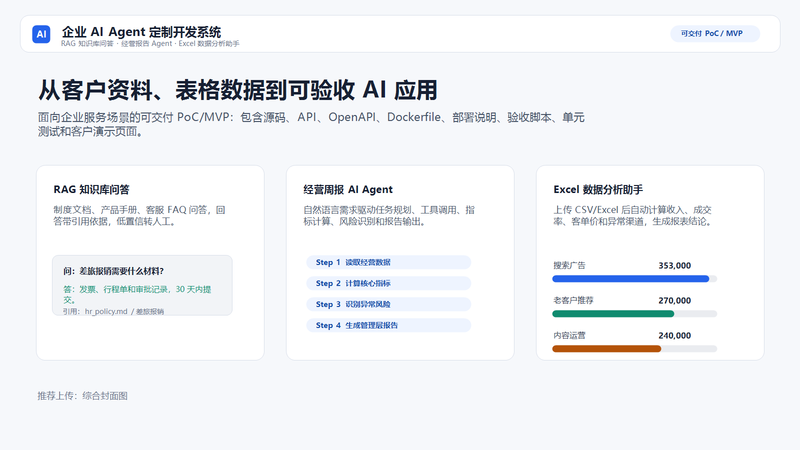Click the 搜索广告 channel label
800x450 pixels.
(x=569, y=265)
